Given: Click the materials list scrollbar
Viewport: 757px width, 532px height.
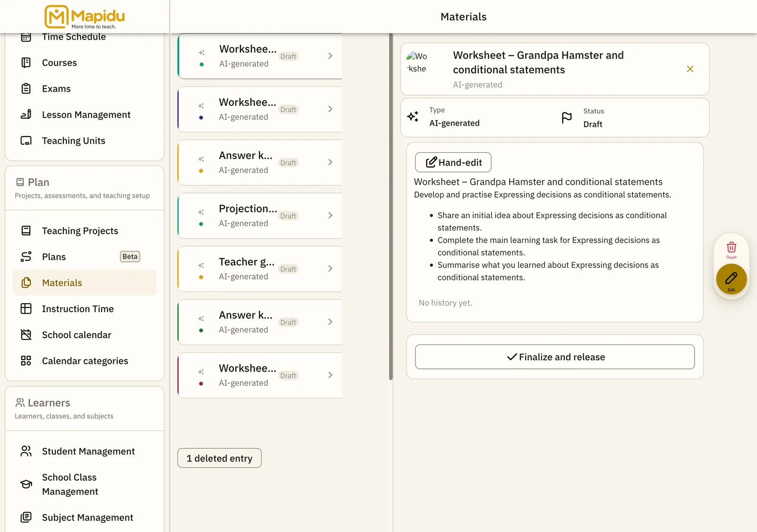Looking at the screenshot, I should pyautogui.click(x=391, y=207).
